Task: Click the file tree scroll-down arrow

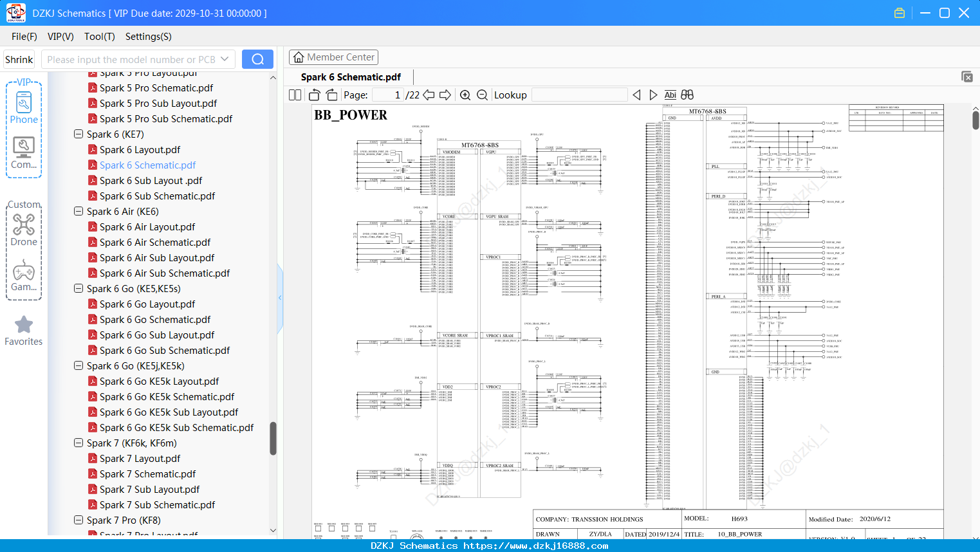Action: 273,530
